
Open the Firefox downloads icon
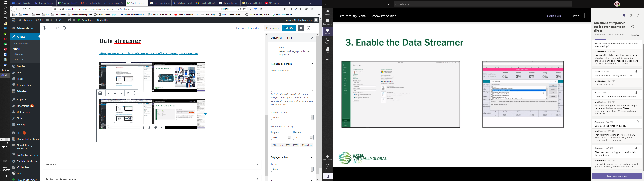click(250, 9)
